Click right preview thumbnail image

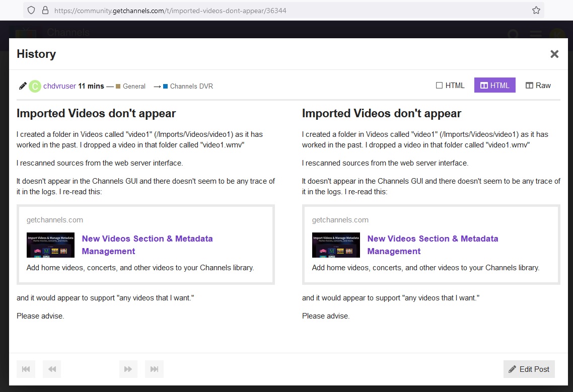pyautogui.click(x=336, y=245)
